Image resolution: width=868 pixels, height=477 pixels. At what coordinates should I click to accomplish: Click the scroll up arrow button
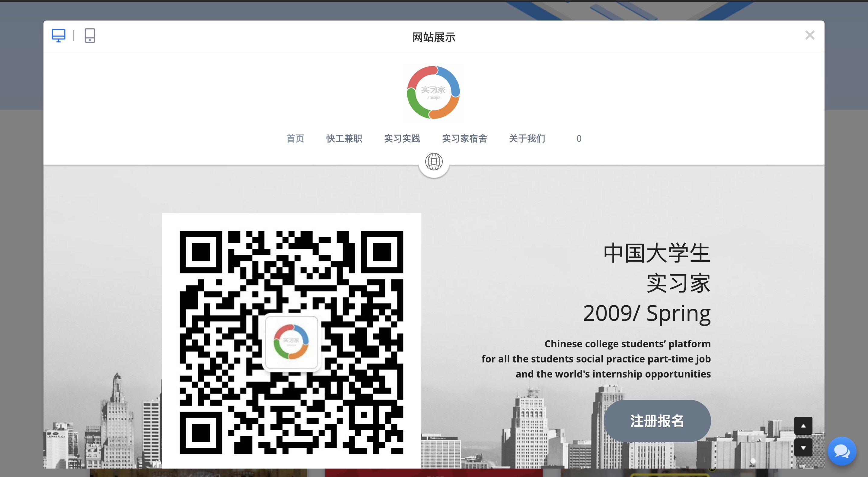(x=803, y=426)
